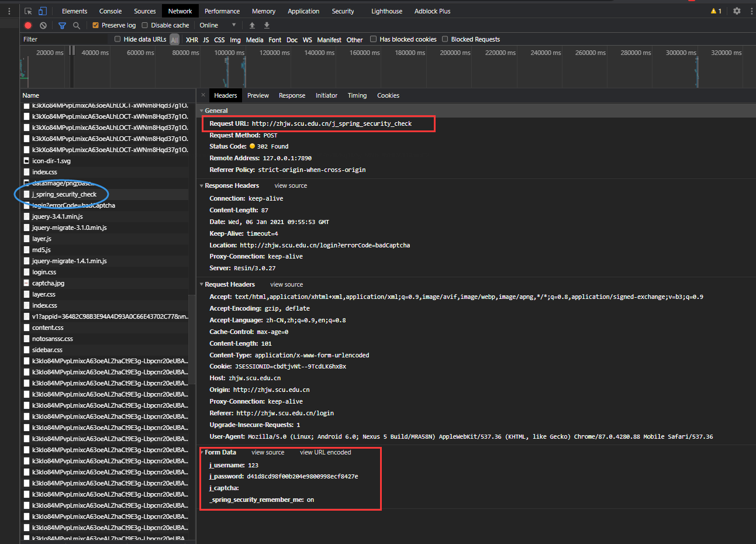This screenshot has height=544, width=756.
Task: Enable the Disable cache checkbox
Action: [x=145, y=25]
